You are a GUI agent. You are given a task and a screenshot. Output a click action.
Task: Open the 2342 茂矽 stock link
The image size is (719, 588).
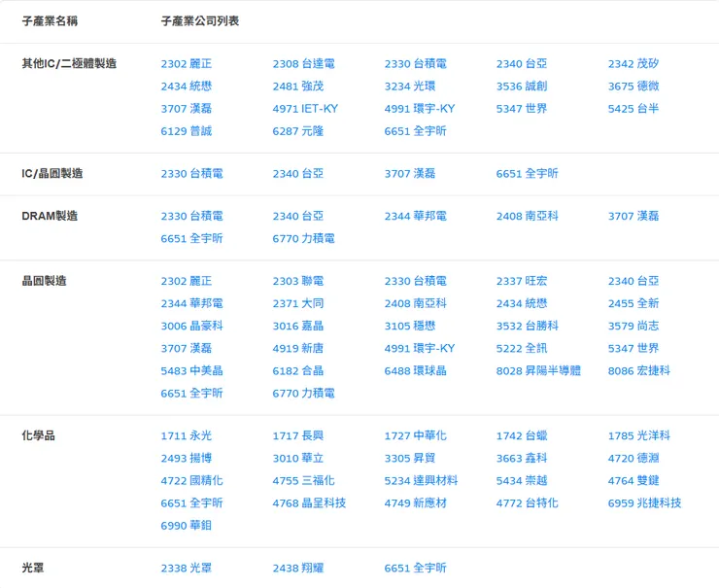633,64
